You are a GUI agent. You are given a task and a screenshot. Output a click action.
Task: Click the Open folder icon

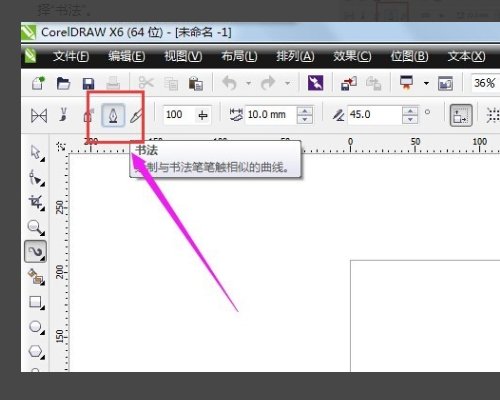pos(63,83)
